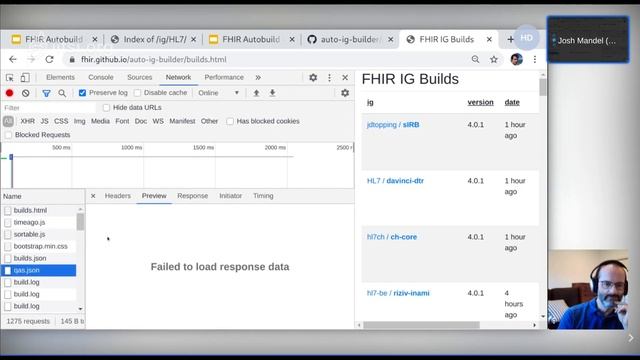Clear the network log

[26, 93]
